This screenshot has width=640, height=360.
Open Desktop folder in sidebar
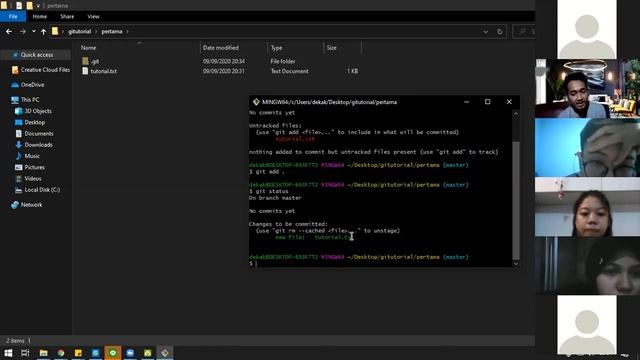(34, 122)
